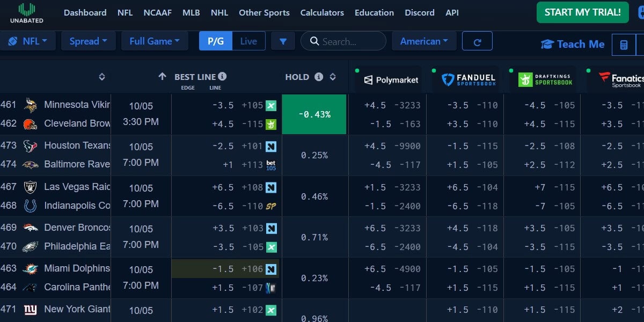The image size is (644, 322).
Task: Open the calculator icon beside Teach Me
Action: (624, 45)
